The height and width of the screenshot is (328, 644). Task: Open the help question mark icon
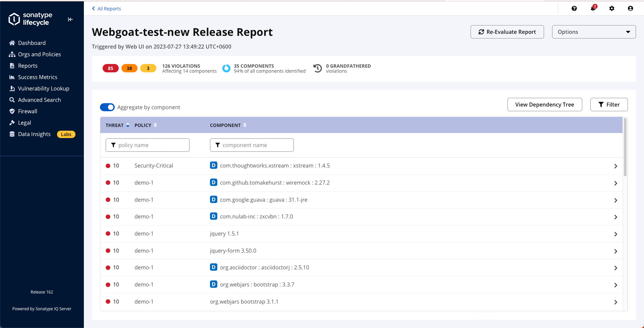pos(574,8)
